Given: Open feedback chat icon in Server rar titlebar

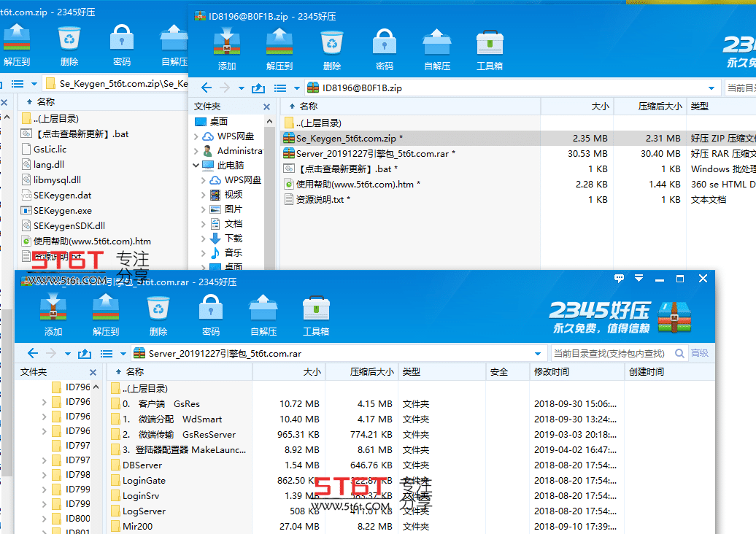Looking at the screenshot, I should [619, 279].
